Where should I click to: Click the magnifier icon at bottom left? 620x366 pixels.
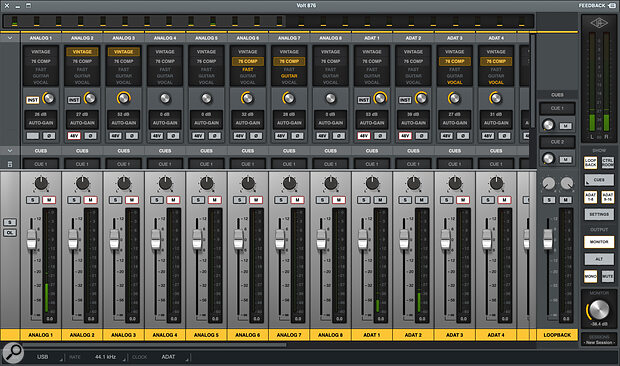(13, 352)
